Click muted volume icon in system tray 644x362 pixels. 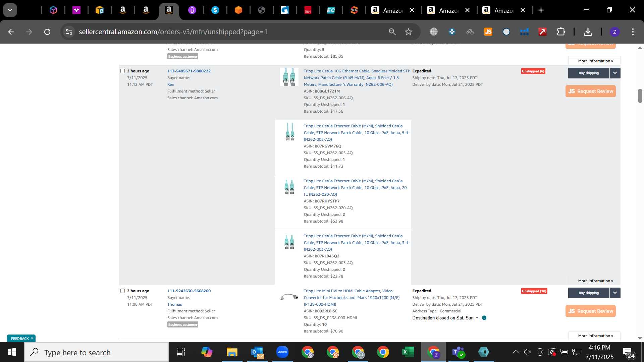528,352
